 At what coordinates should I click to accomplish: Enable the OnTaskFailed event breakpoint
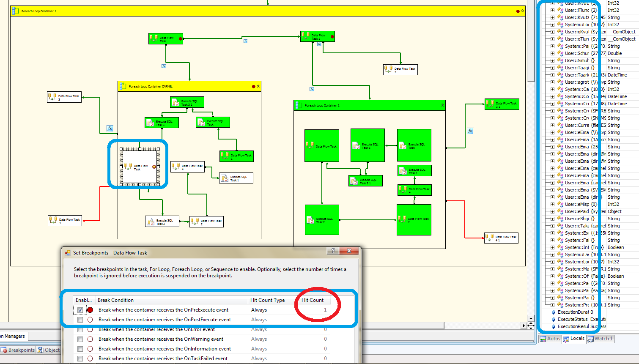[80, 358]
